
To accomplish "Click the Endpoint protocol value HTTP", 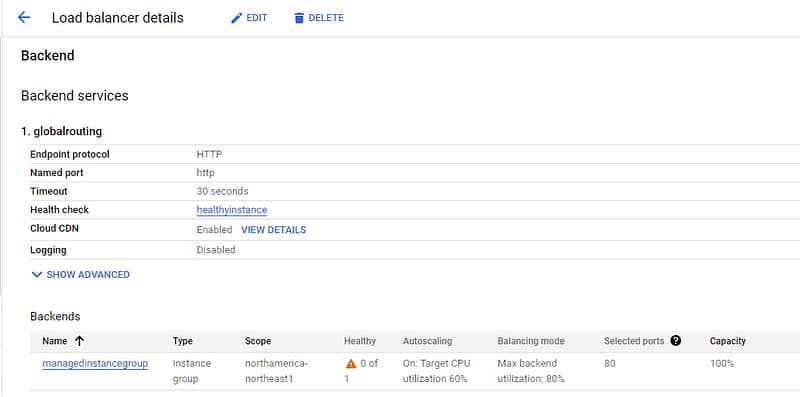I will click(x=209, y=154).
